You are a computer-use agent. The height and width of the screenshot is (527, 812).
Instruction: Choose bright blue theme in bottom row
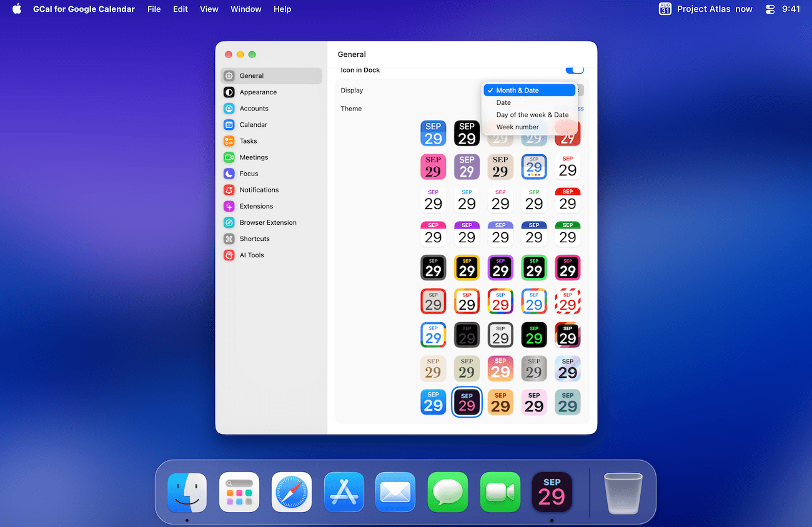(x=433, y=402)
